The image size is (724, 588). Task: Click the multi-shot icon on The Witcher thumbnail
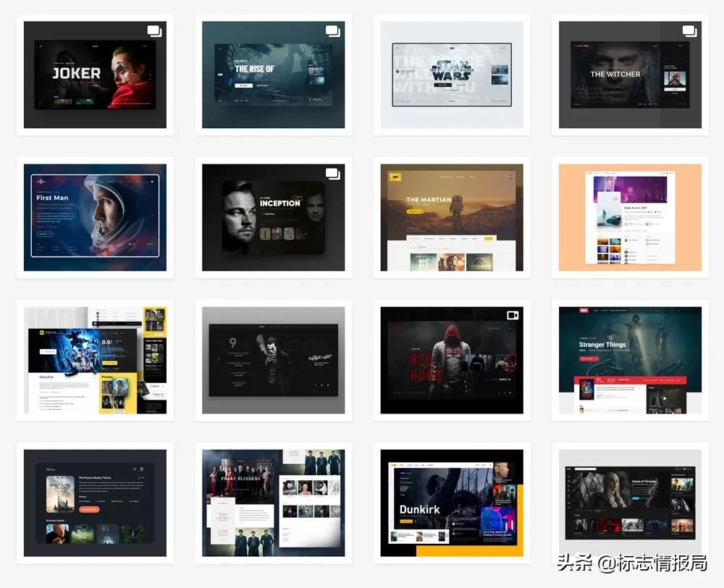click(689, 31)
